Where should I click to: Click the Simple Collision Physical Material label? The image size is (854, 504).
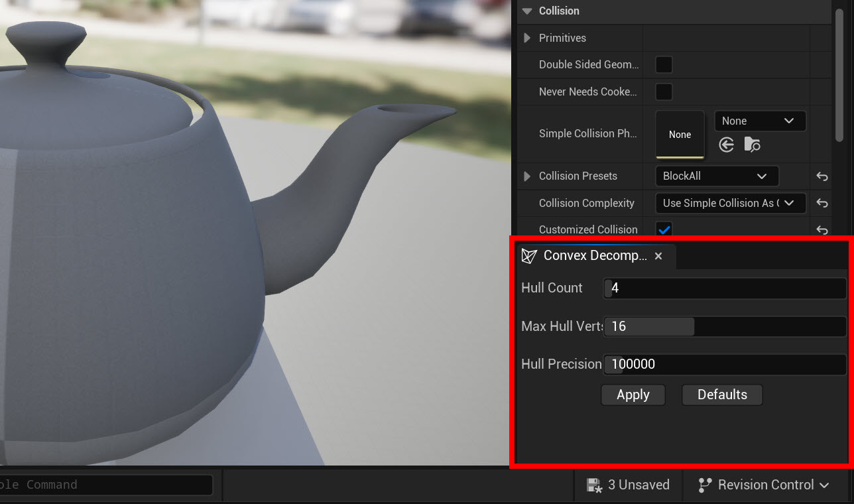[x=587, y=134]
